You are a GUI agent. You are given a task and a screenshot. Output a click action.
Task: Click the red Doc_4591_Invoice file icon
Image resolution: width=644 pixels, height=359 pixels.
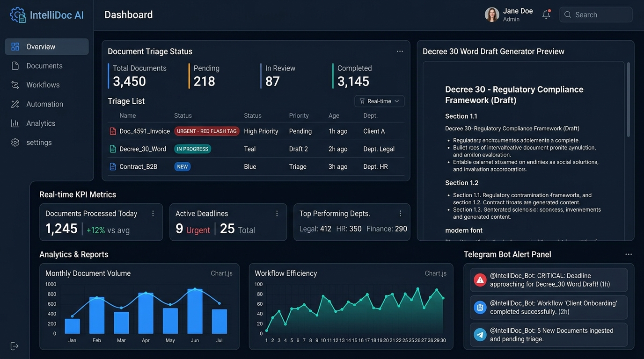pos(113,131)
